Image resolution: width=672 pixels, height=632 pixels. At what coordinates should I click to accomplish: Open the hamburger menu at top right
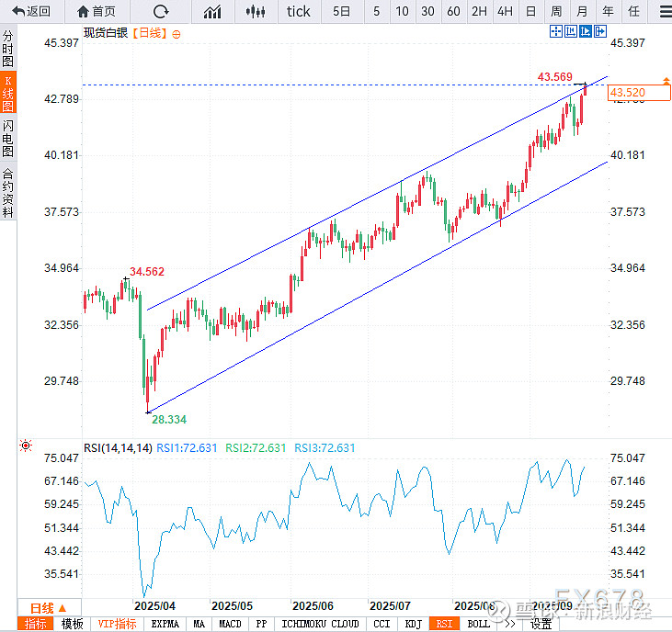click(666, 12)
